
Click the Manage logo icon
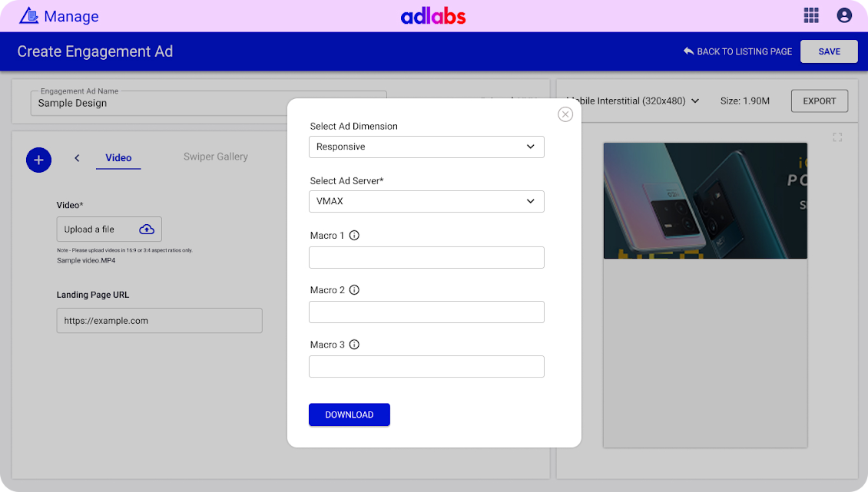coord(28,15)
